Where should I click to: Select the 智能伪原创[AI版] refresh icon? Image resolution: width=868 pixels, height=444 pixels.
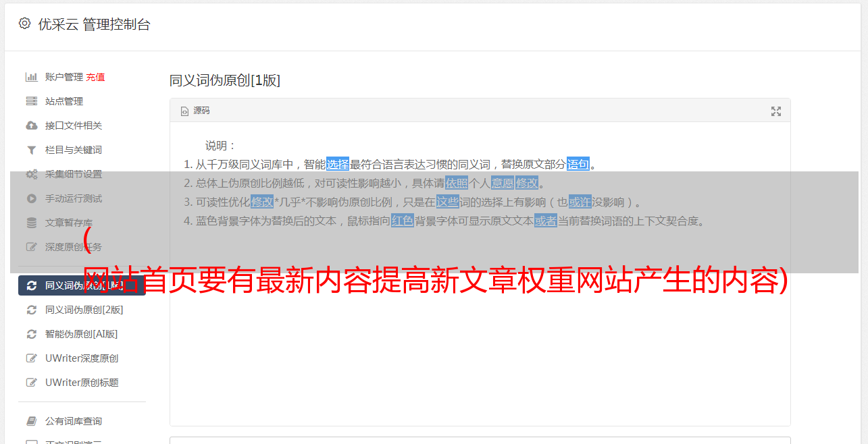coord(32,334)
